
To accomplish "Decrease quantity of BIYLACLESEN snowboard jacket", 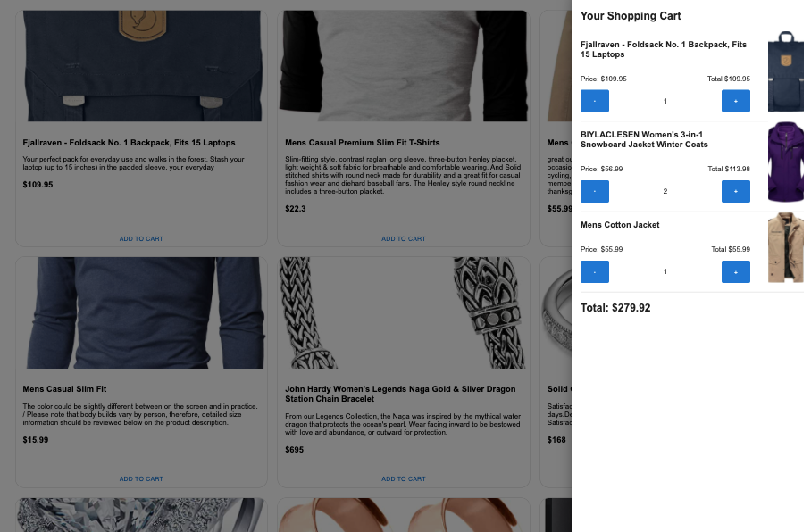I will pos(594,191).
